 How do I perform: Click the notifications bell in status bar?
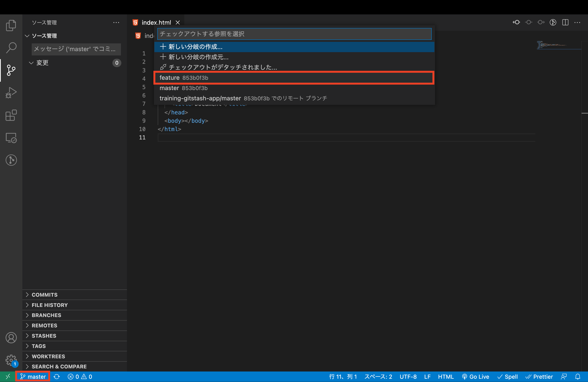pyautogui.click(x=578, y=377)
